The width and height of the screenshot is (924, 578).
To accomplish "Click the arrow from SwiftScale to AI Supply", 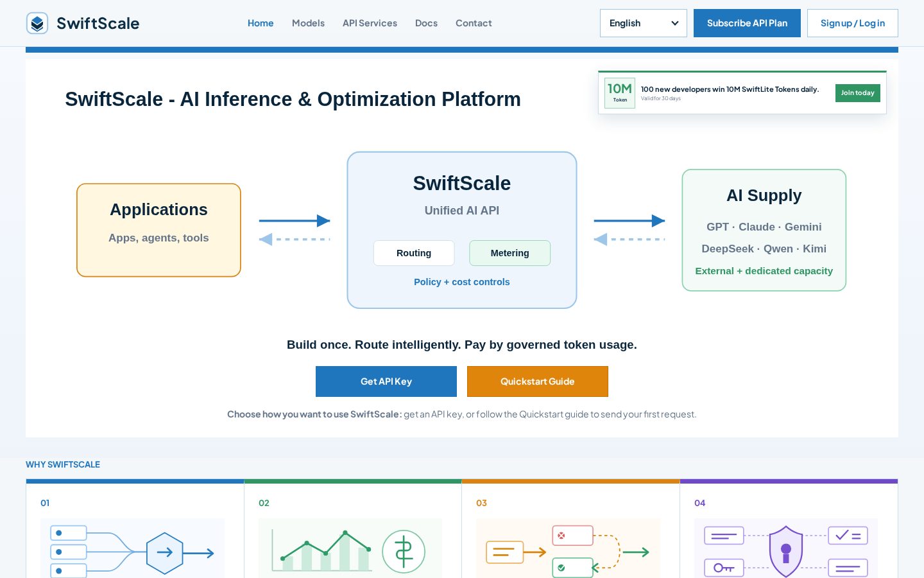I will (x=629, y=221).
